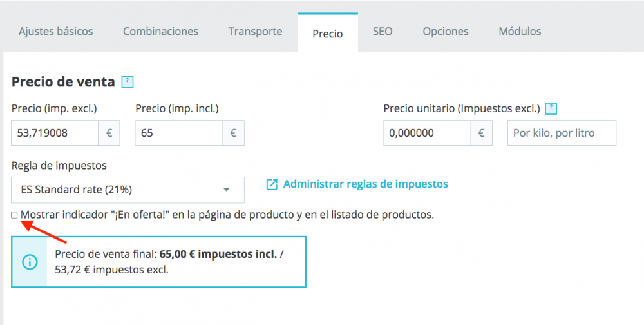Open Administrar reglas de impuestos link
Screen dimensions: 644x325
(365, 184)
